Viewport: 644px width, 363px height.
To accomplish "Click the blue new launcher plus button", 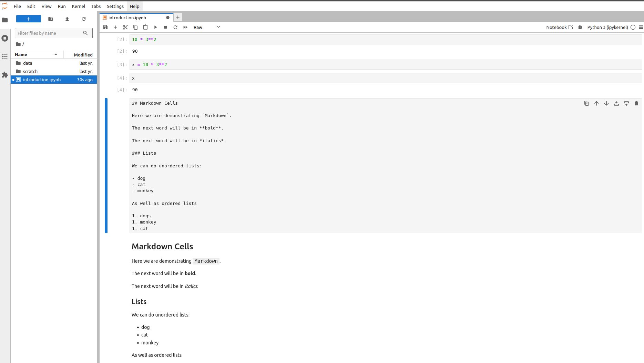I will click(29, 19).
